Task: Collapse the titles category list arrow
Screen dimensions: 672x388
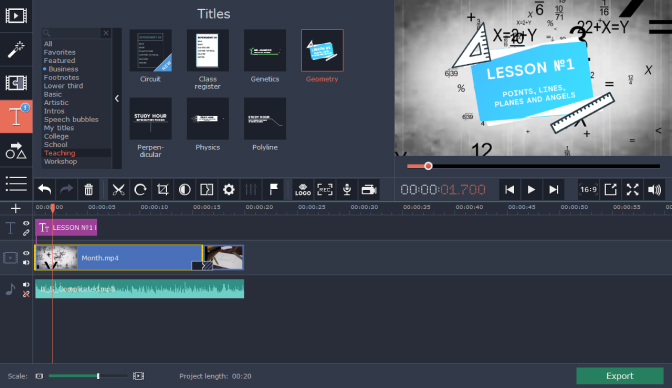Action: 117,99
